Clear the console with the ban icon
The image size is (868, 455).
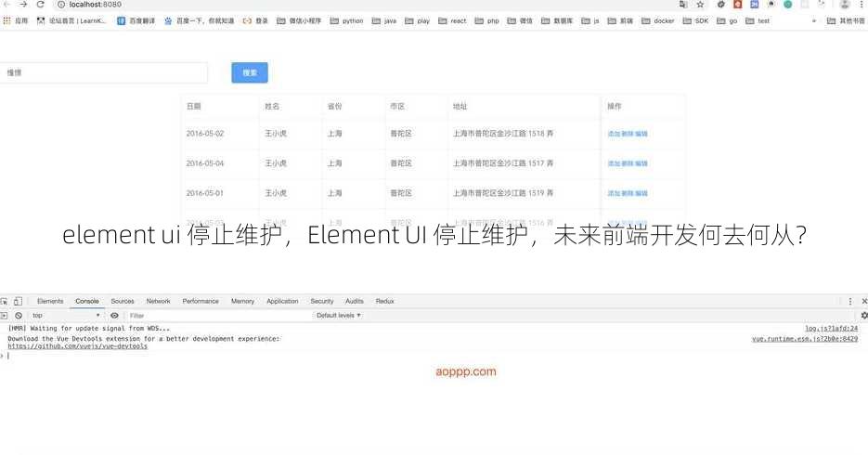19,316
